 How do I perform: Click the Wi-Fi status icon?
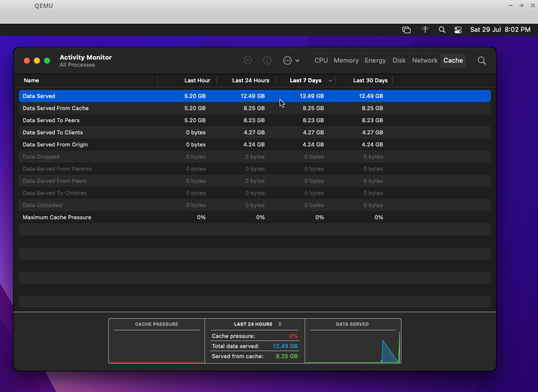point(425,30)
